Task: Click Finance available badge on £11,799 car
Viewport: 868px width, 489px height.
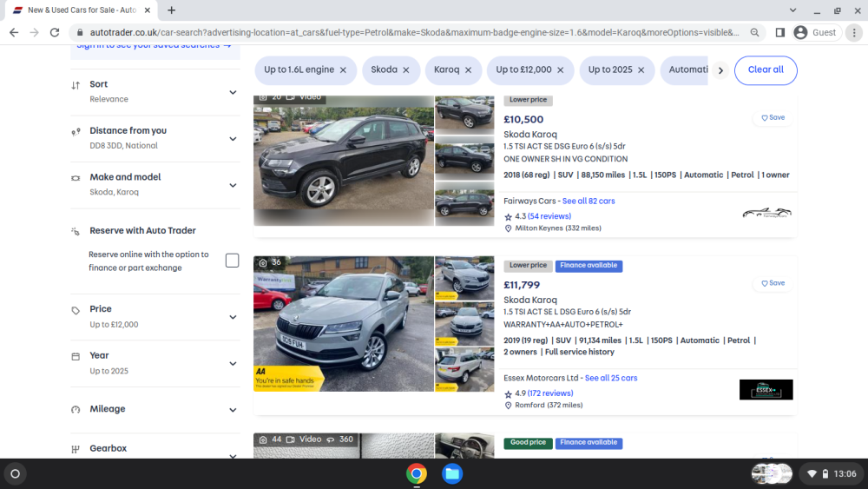Action: coord(589,266)
